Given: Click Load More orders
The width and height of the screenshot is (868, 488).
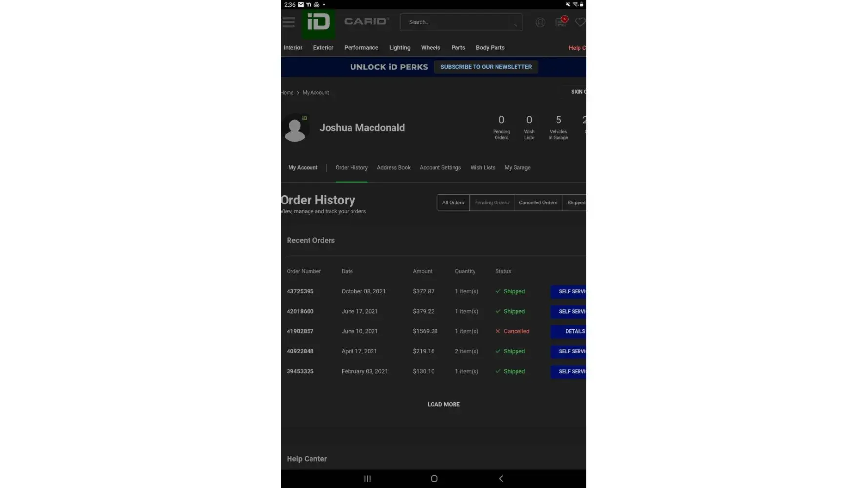Looking at the screenshot, I should click(443, 404).
